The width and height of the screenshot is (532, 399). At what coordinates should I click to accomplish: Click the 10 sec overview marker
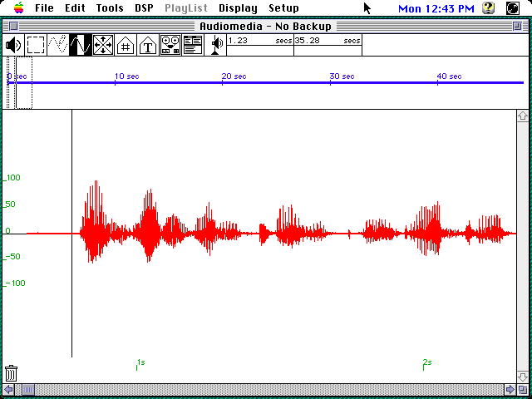[x=126, y=76]
